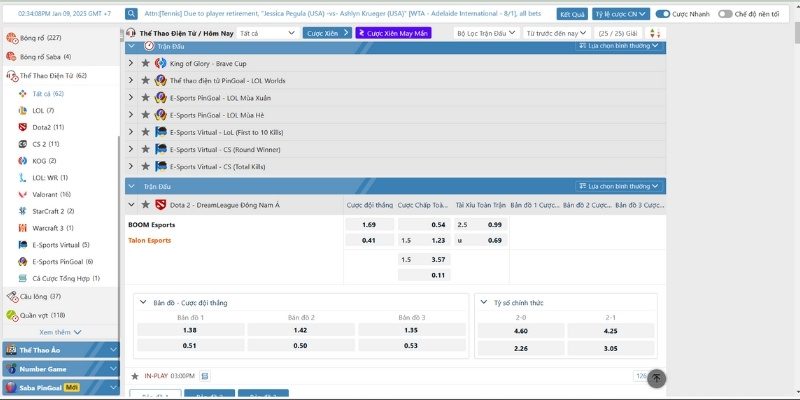Click the Dota 2 red logo icon
800x400 pixels.
[x=161, y=205]
